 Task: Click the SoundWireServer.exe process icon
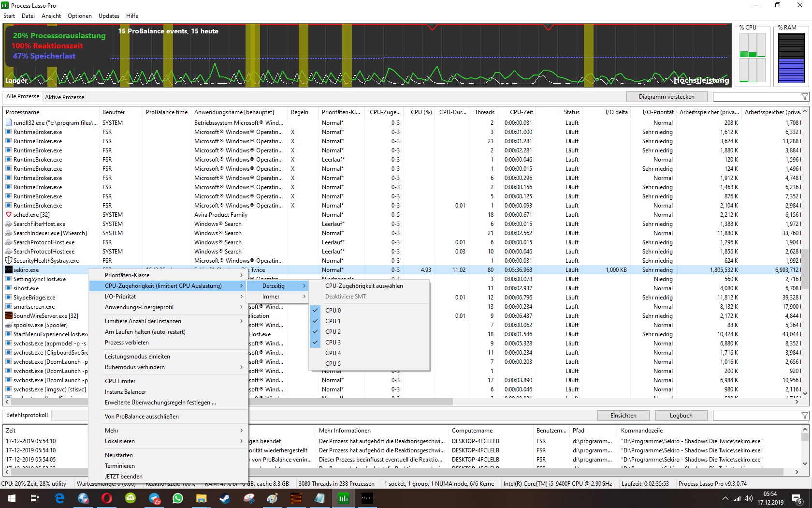(9, 316)
